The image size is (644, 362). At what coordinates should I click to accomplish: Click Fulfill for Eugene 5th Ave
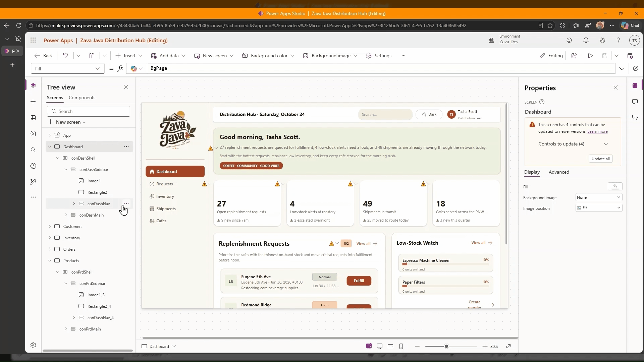coord(359,281)
